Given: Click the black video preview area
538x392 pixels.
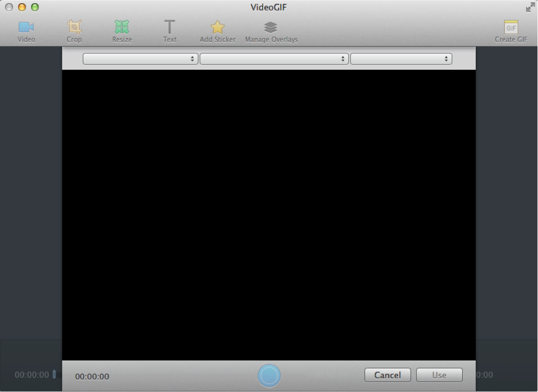Looking at the screenshot, I should pos(269,215).
